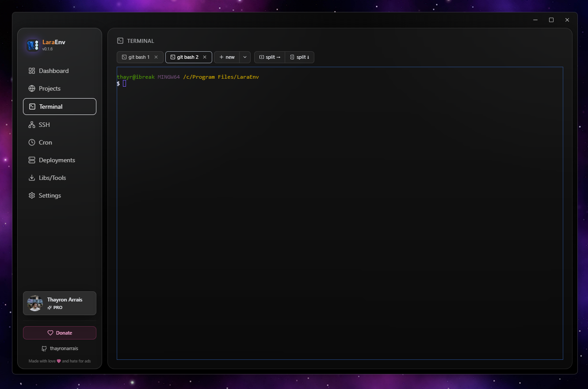Focus the terminal input area
Viewport: 588px width, 389px height.
(340, 213)
